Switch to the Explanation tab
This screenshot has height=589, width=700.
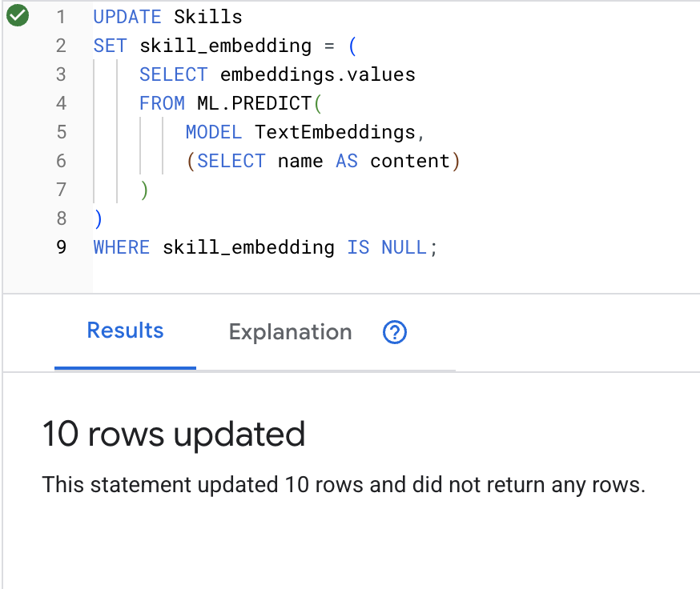[x=290, y=332]
